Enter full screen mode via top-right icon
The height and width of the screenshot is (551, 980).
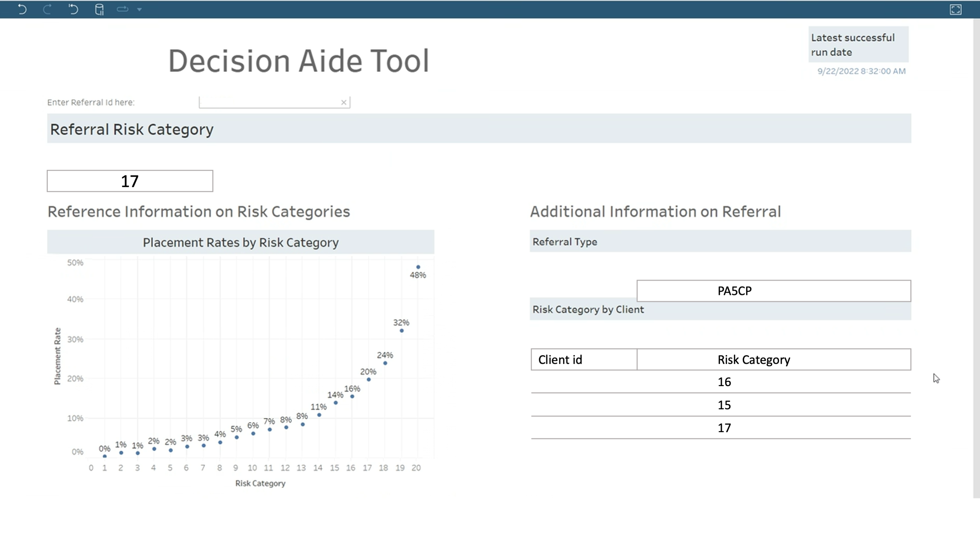pyautogui.click(x=955, y=9)
